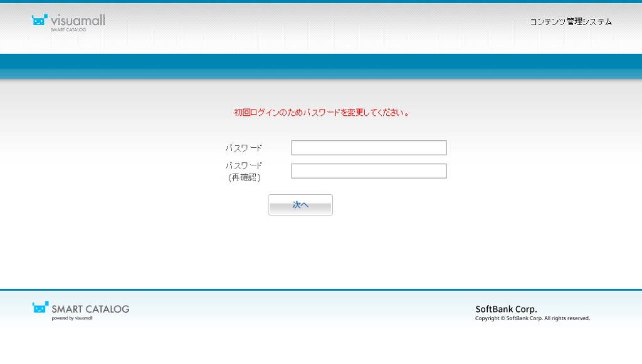Focus the パスワード input field
642x364 pixels.
(369, 148)
